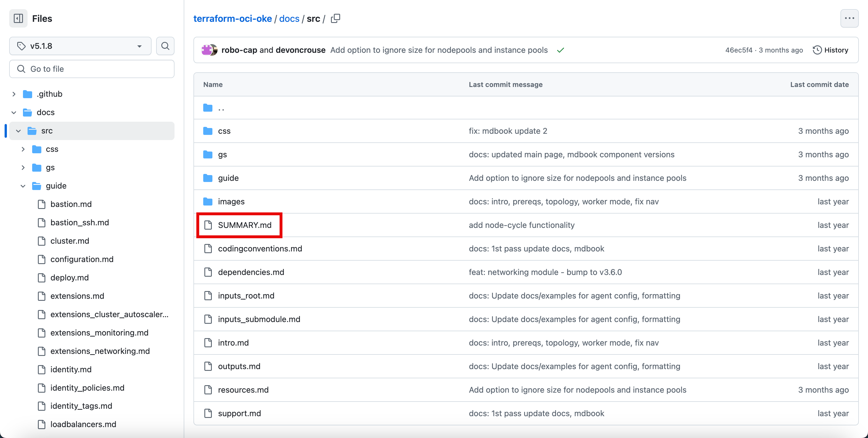
Task: Collapse the docs folder in tree
Action: [x=14, y=112]
